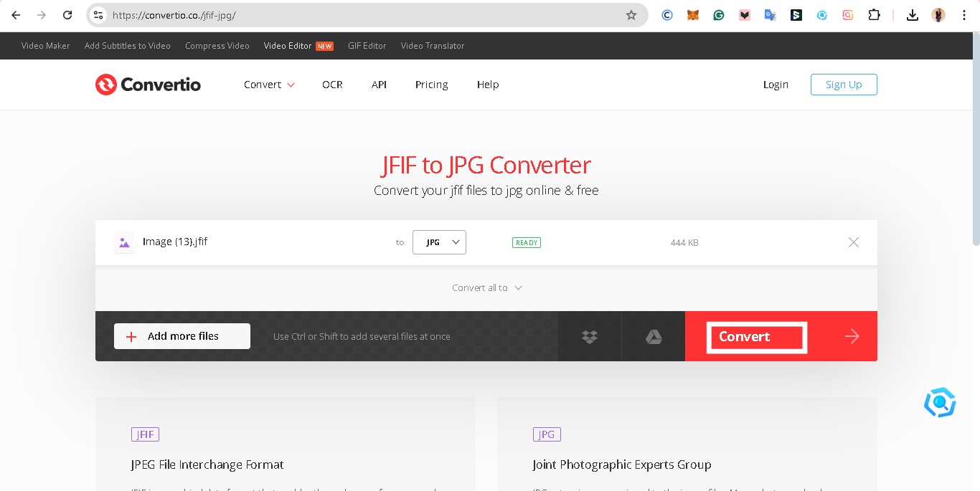This screenshot has width=980, height=491.
Task: Switch to the OCR page
Action: 332,85
